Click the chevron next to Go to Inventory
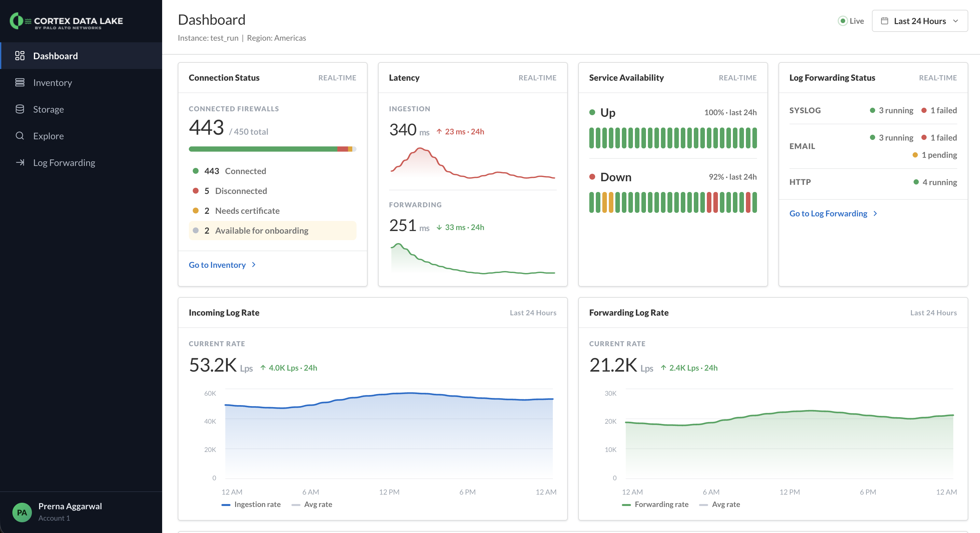The image size is (980, 533). (254, 265)
